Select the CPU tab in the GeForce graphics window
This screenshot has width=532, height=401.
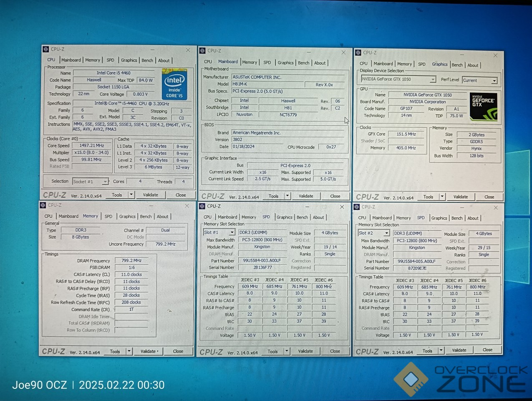pyautogui.click(x=364, y=63)
